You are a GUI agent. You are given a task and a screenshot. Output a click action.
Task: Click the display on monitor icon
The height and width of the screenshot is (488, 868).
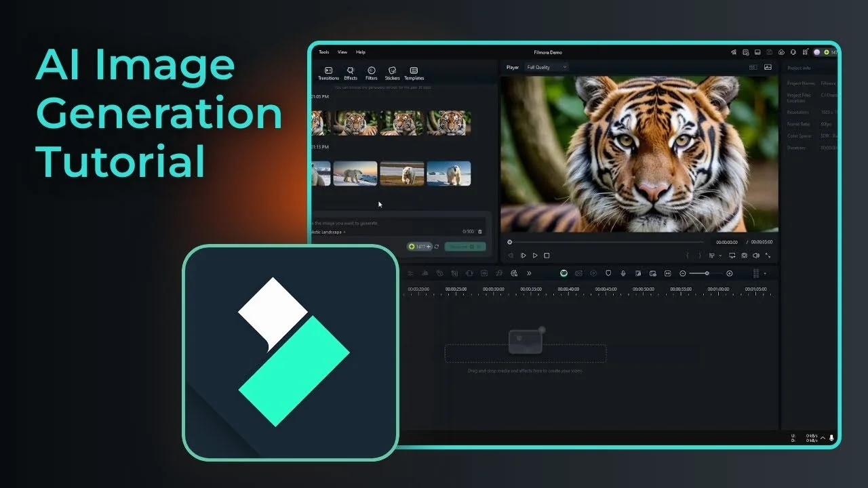(x=732, y=256)
